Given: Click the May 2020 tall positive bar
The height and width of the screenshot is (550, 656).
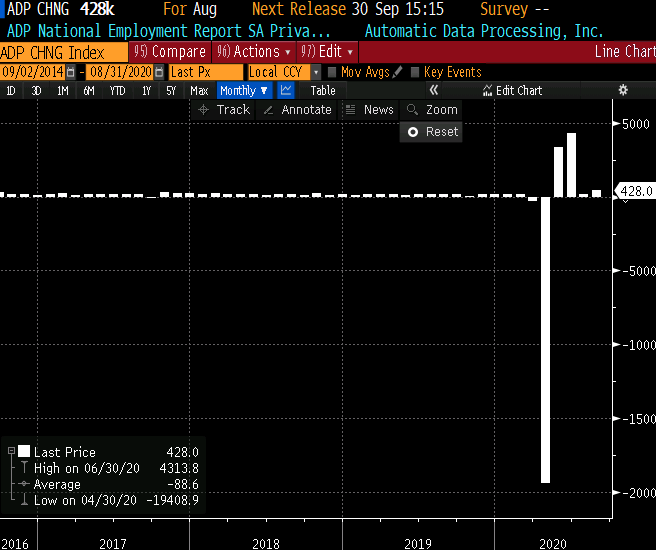Looking at the screenshot, I should [558, 172].
